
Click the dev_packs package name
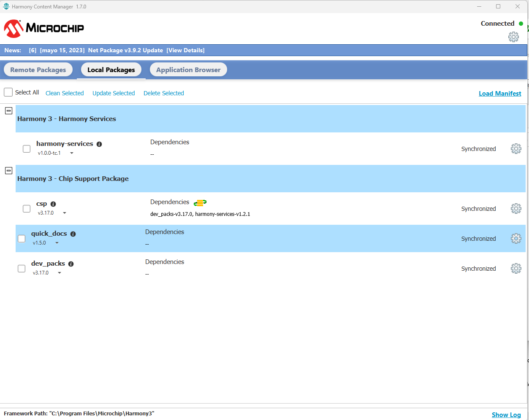[48, 264]
